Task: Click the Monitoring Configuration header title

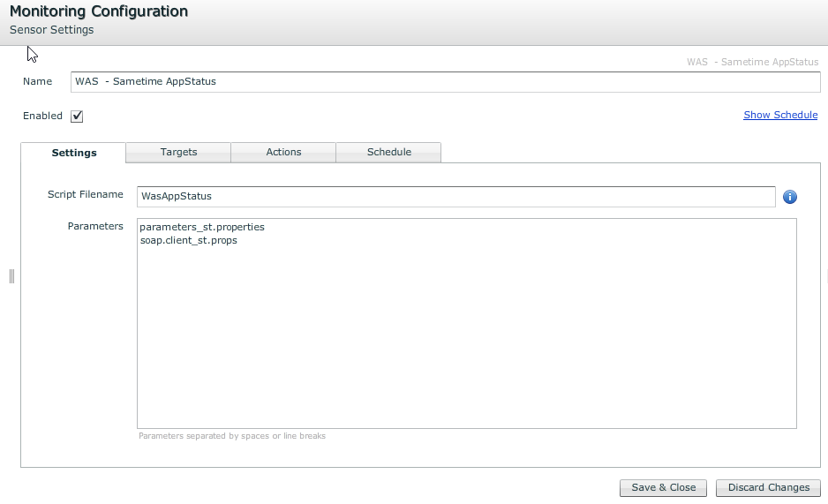Action: coord(99,11)
